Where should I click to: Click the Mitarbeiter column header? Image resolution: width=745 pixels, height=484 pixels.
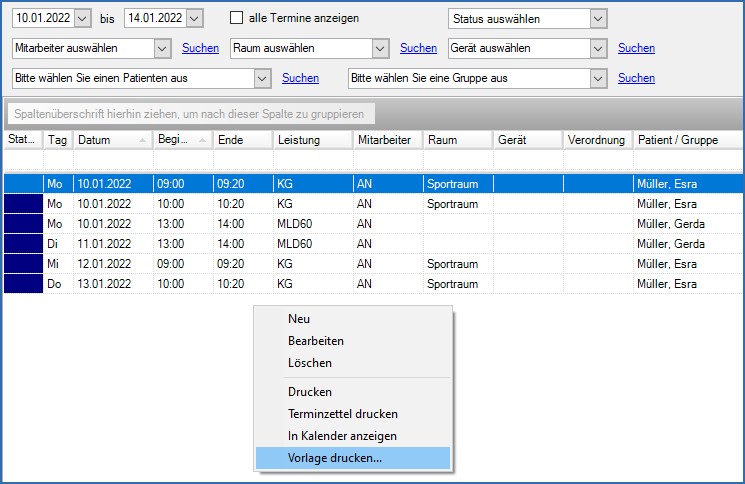(388, 140)
